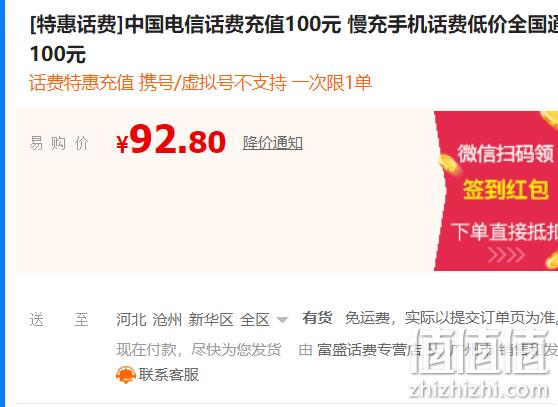Click the 微信扫码领 banner heading
Image resolution: width=558 pixels, height=407 pixels.
pos(506,153)
